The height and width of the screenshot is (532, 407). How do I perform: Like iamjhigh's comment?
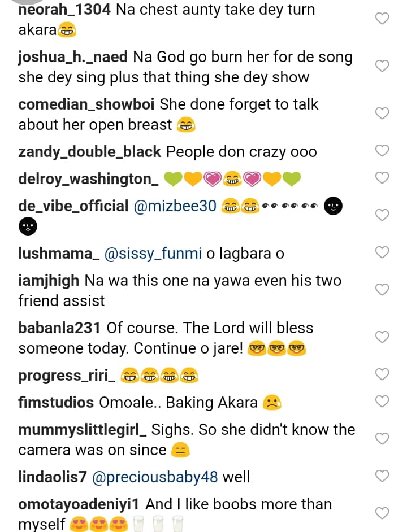pos(383,290)
